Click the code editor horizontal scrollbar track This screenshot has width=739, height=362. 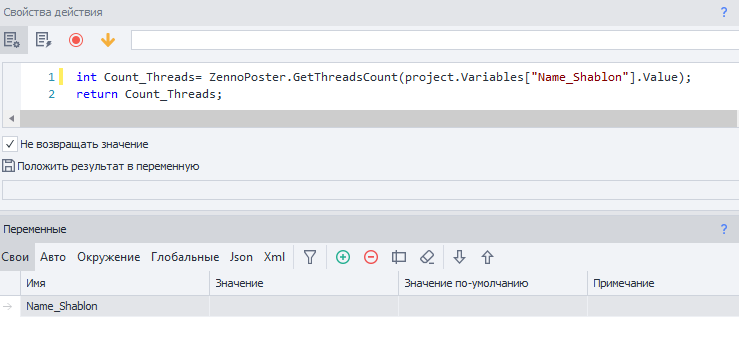[378, 118]
